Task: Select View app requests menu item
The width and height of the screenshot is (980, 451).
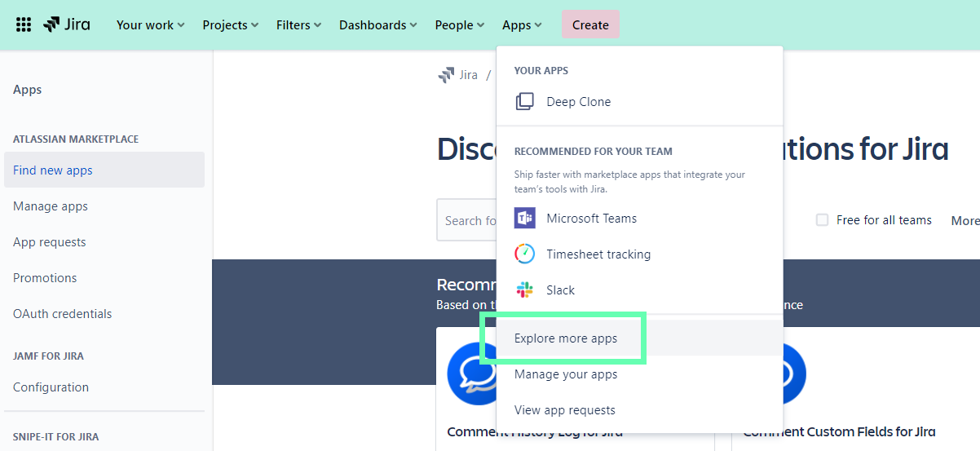Action: point(565,410)
